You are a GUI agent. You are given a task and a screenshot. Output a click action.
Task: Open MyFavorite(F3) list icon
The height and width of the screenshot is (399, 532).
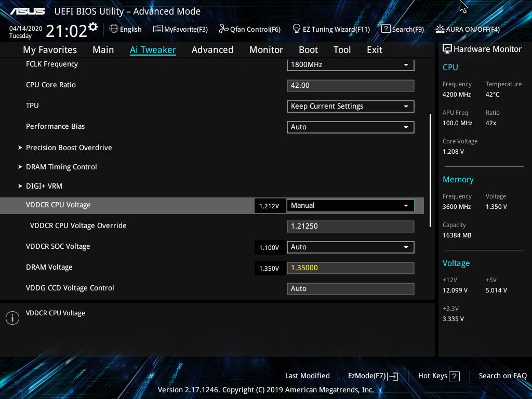click(157, 29)
